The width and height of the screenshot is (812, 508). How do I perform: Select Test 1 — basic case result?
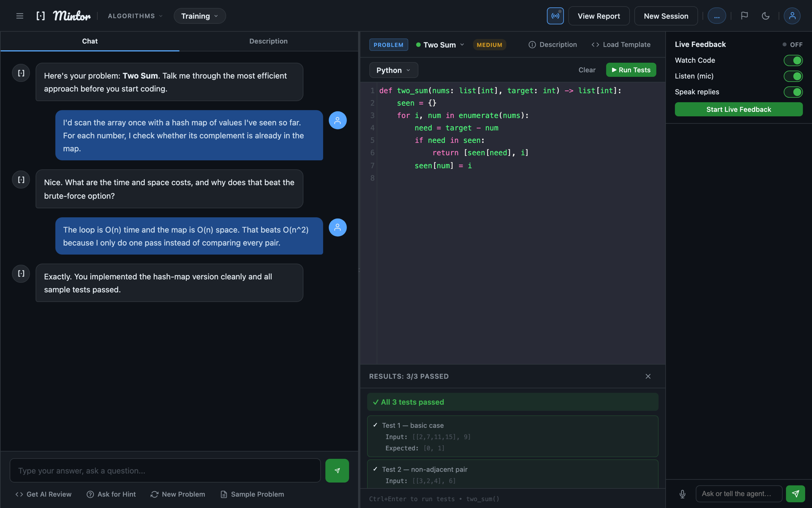click(512, 436)
